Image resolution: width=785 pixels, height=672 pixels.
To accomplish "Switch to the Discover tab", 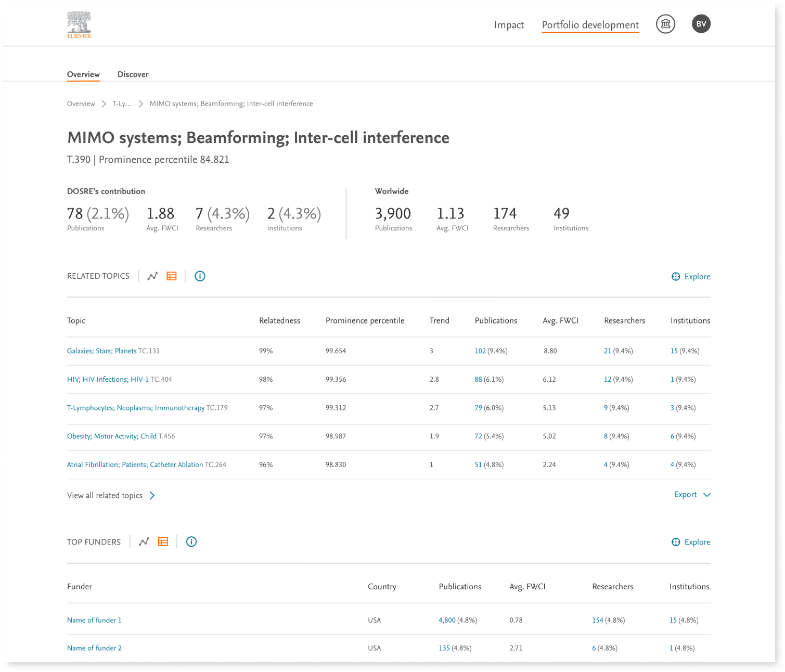I will [133, 74].
